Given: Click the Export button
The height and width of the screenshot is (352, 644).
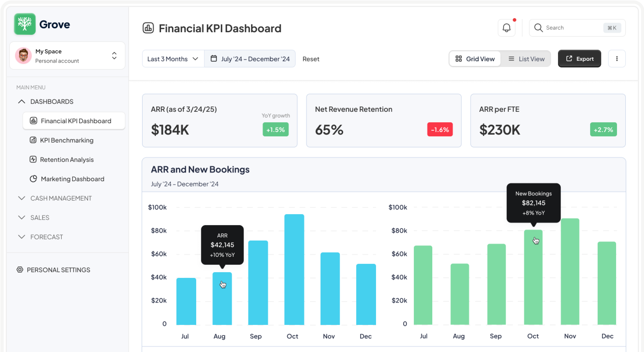Looking at the screenshot, I should tap(579, 59).
